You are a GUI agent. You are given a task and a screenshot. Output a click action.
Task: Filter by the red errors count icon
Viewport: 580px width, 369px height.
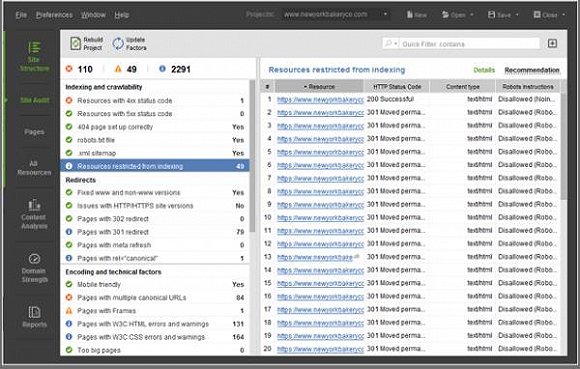click(69, 69)
